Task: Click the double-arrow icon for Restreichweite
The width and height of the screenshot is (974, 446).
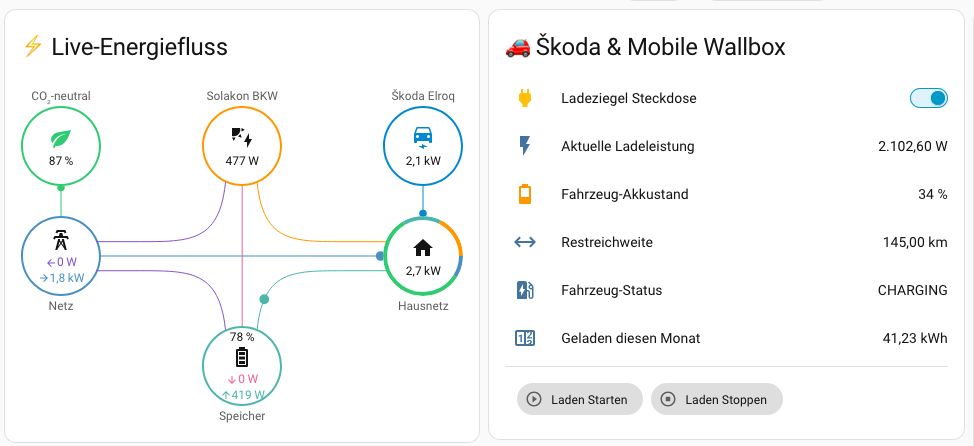Action: 525,242
